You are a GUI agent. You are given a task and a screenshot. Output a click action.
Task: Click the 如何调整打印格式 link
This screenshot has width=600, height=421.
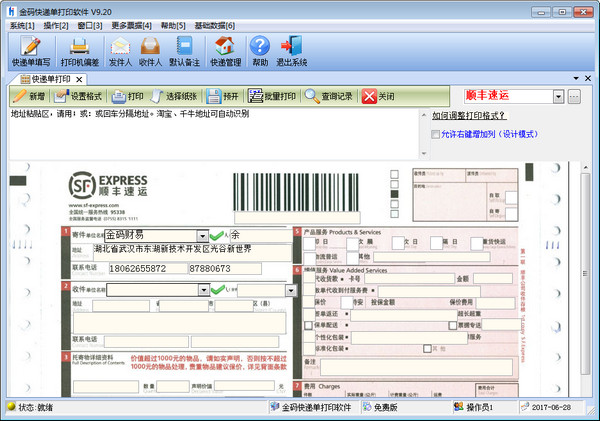(x=470, y=115)
